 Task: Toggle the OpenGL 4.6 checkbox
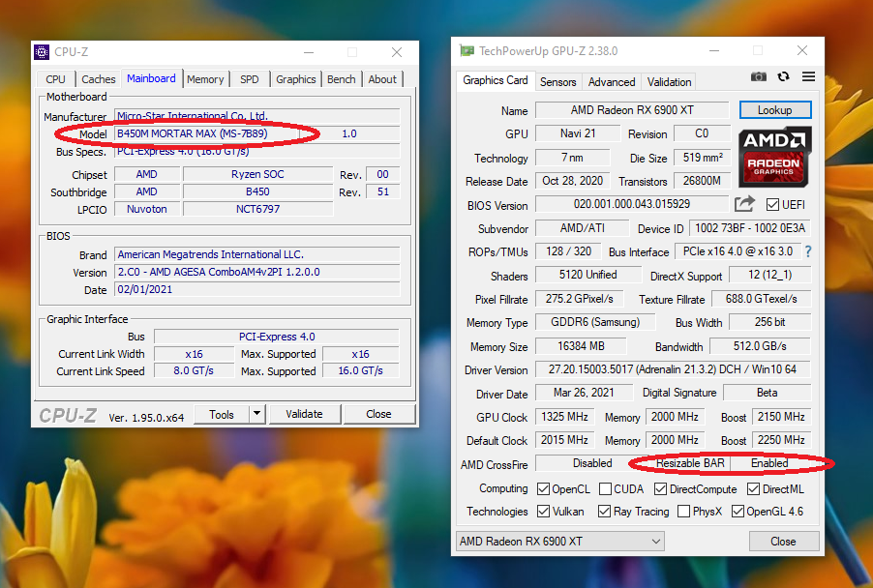click(738, 511)
